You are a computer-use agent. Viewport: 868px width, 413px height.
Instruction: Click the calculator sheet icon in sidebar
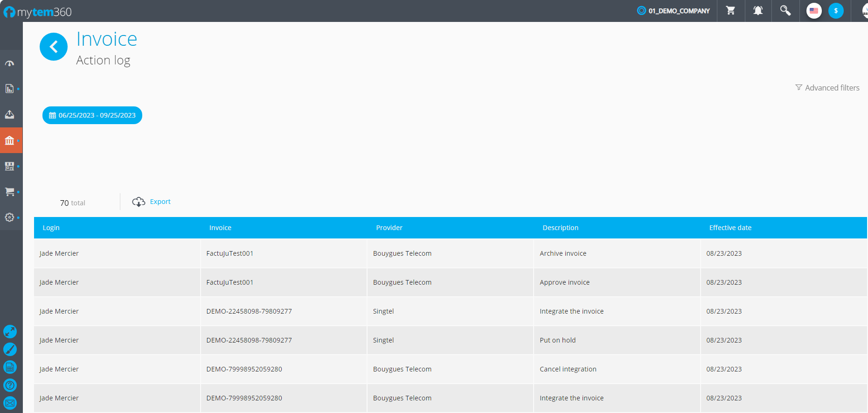(10, 367)
